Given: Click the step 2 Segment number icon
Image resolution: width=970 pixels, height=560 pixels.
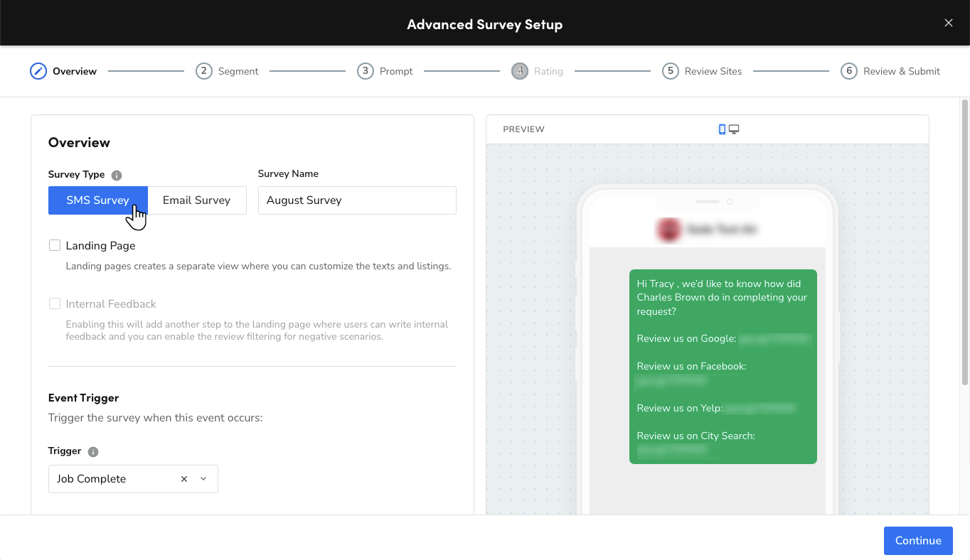Looking at the screenshot, I should (204, 71).
